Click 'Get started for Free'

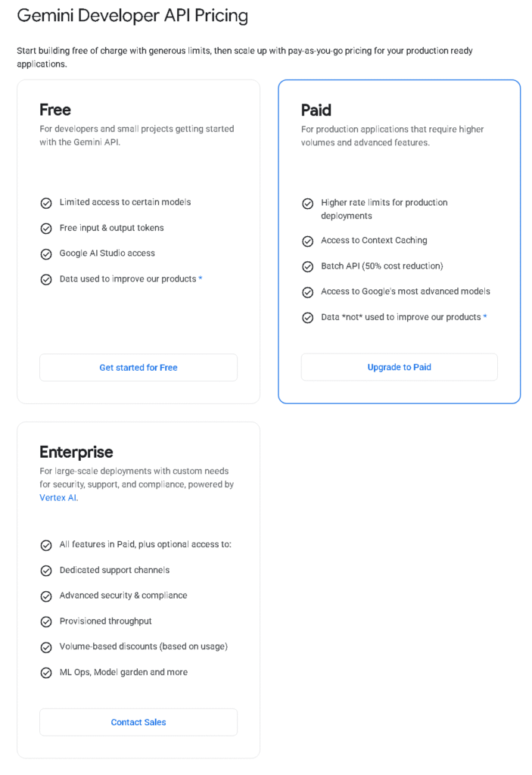(138, 367)
